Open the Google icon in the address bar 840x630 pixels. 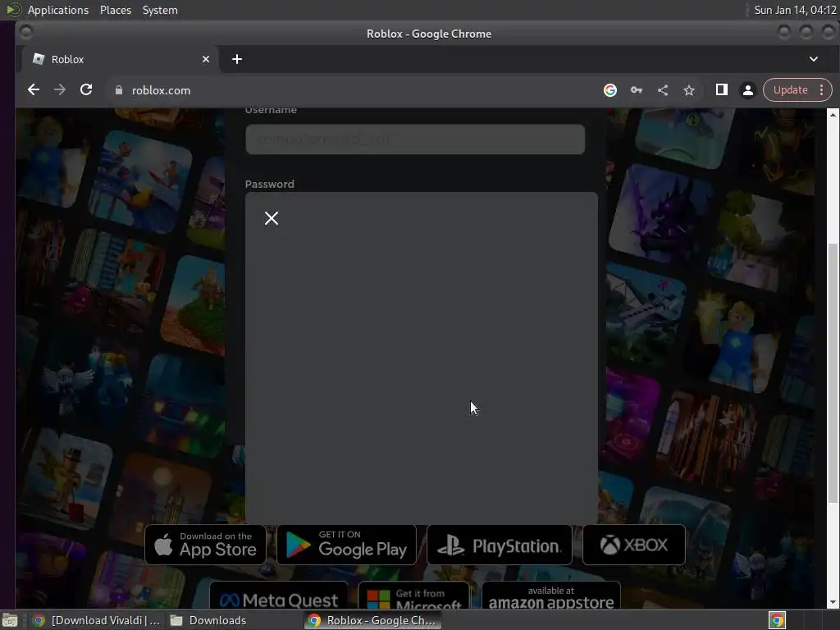pos(609,90)
